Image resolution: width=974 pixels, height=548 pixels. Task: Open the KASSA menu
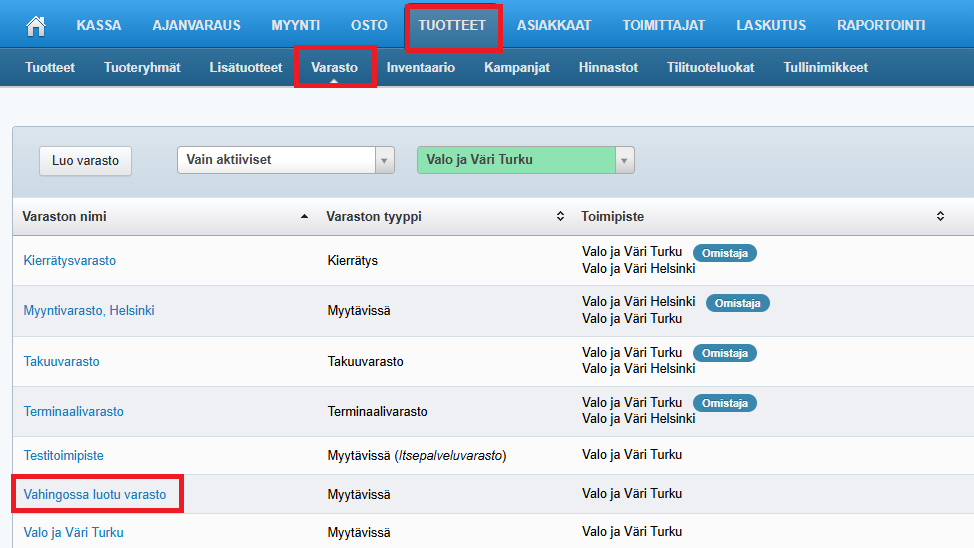click(x=99, y=26)
